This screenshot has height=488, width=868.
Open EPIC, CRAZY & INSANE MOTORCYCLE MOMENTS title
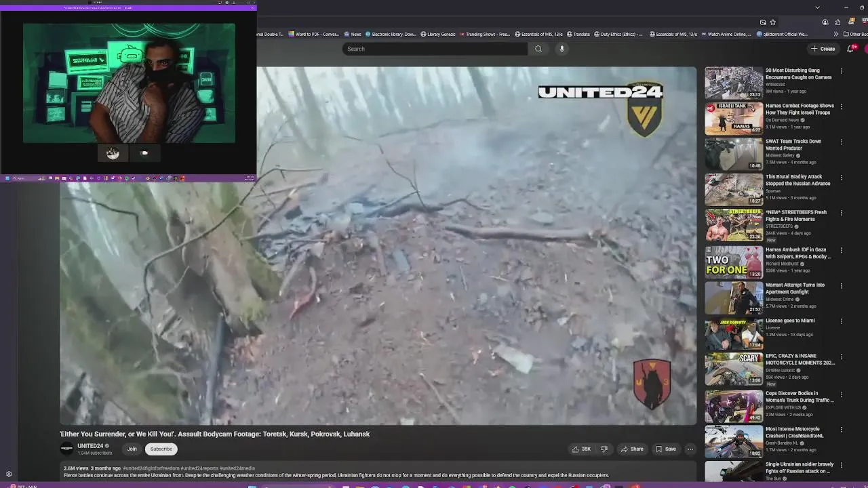click(800, 359)
